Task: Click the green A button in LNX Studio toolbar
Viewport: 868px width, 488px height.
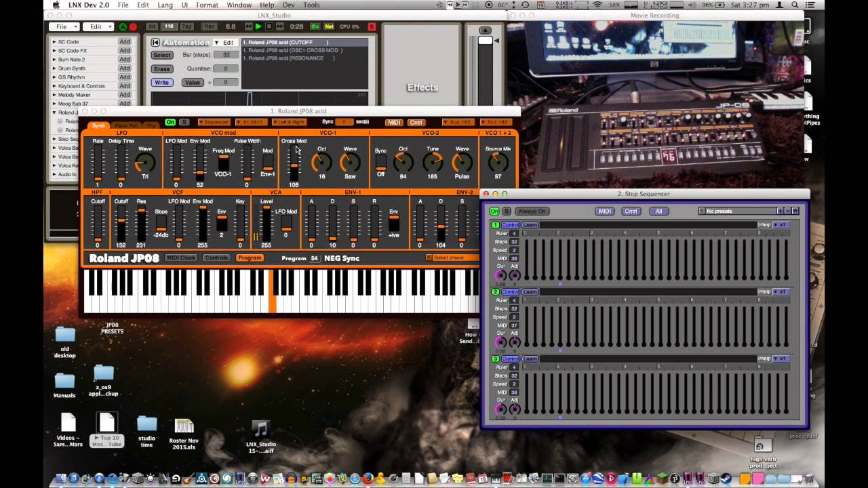Action: (123, 27)
